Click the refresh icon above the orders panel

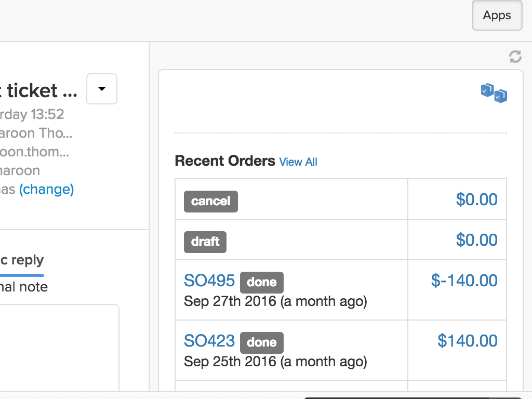pyautogui.click(x=515, y=57)
